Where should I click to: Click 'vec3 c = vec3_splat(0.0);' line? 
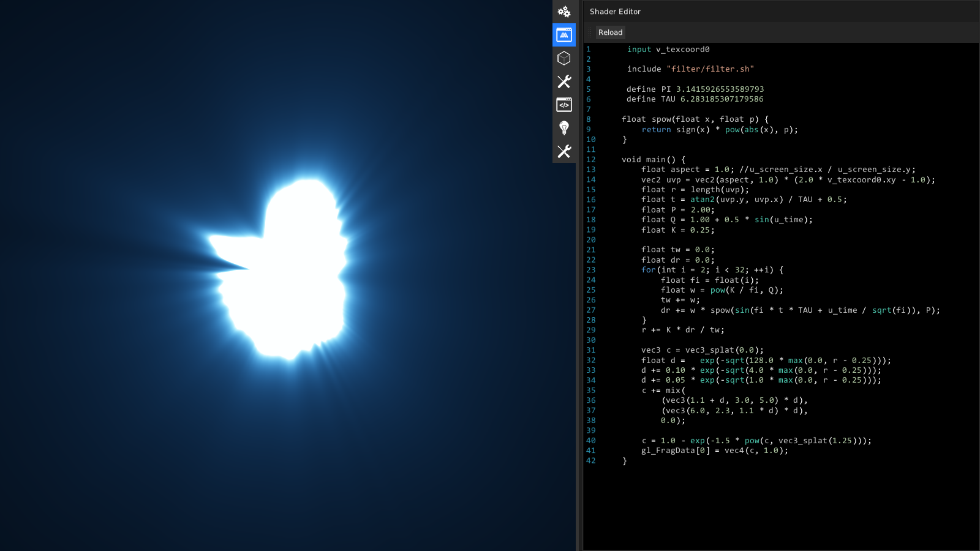click(x=703, y=350)
